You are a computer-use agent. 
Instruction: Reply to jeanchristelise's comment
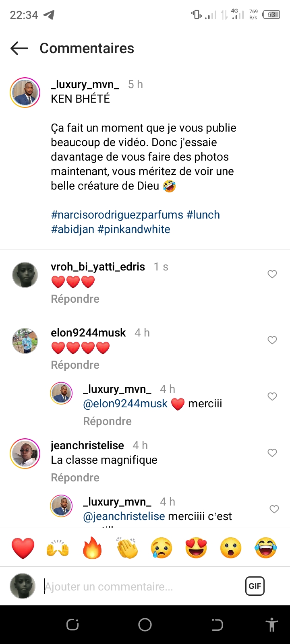click(x=75, y=478)
